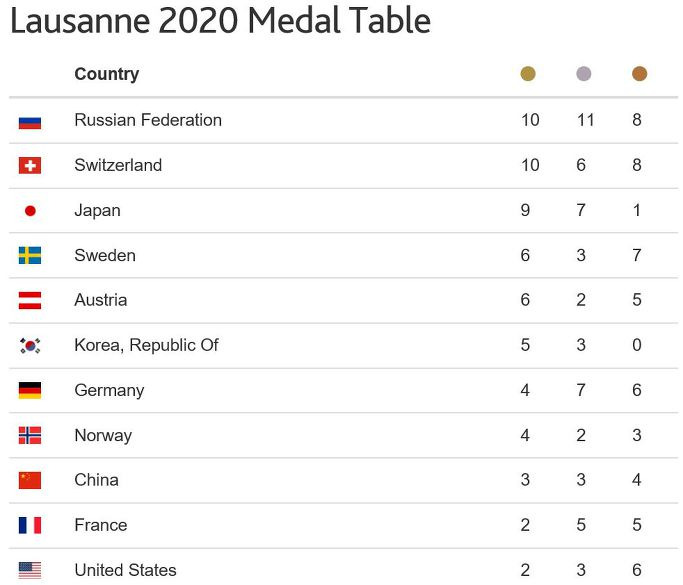Select the Korea flag icon

pyautogui.click(x=30, y=346)
